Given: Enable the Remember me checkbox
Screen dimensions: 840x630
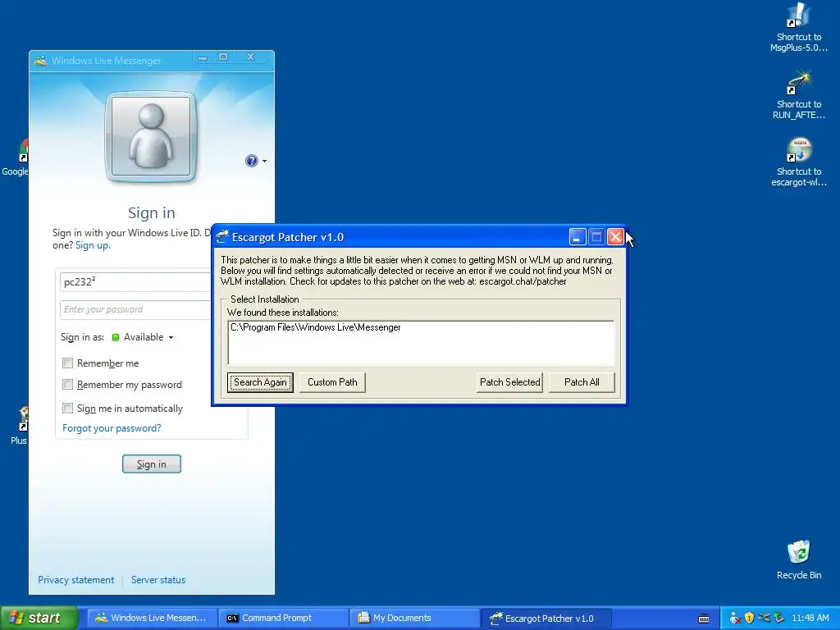Looking at the screenshot, I should (x=67, y=363).
